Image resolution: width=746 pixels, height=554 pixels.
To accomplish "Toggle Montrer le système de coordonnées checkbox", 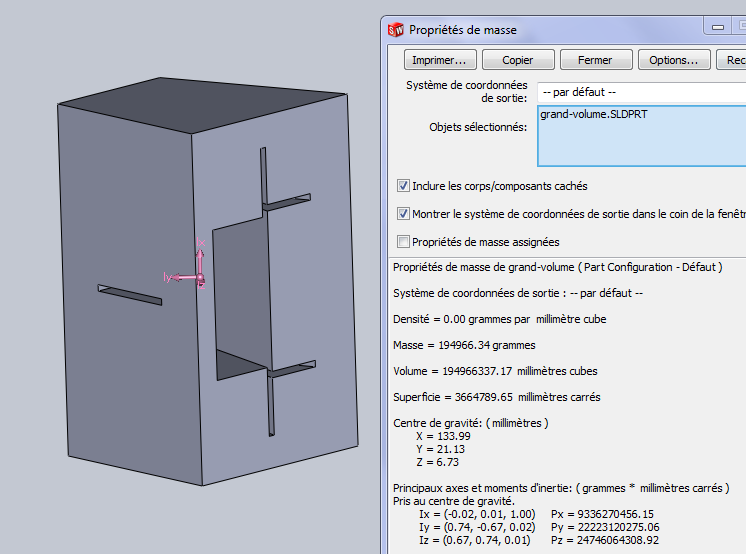I will pos(403,214).
